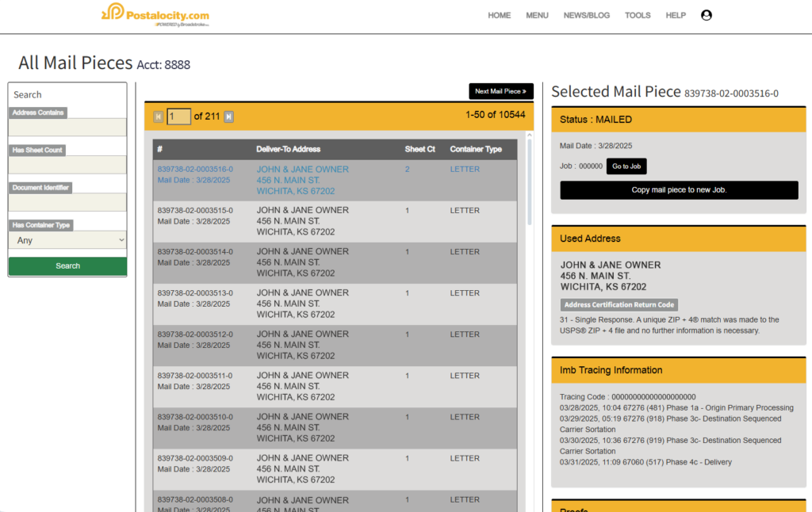This screenshot has height=512, width=812.
Task: Open the MENU navigation item
Action: point(537,16)
